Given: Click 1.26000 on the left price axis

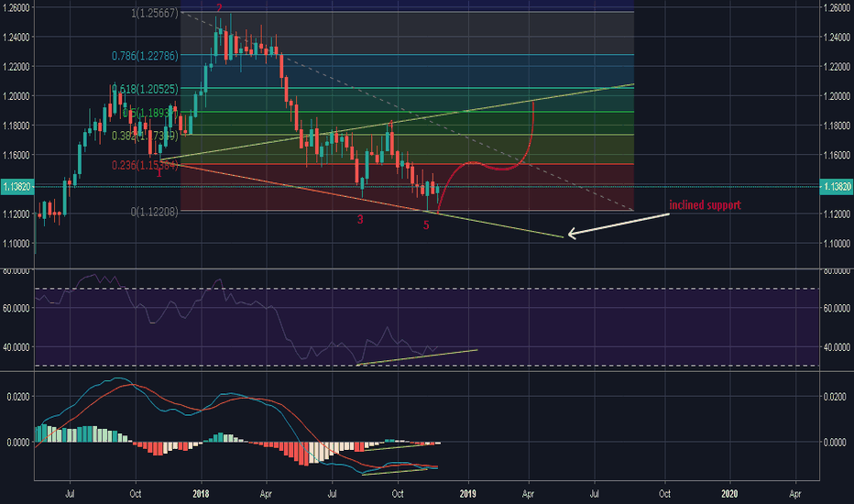Looking at the screenshot, I should [x=16, y=7].
